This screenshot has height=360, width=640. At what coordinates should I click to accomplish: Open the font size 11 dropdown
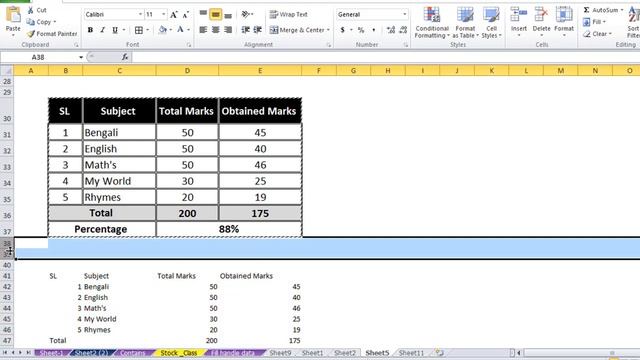163,14
